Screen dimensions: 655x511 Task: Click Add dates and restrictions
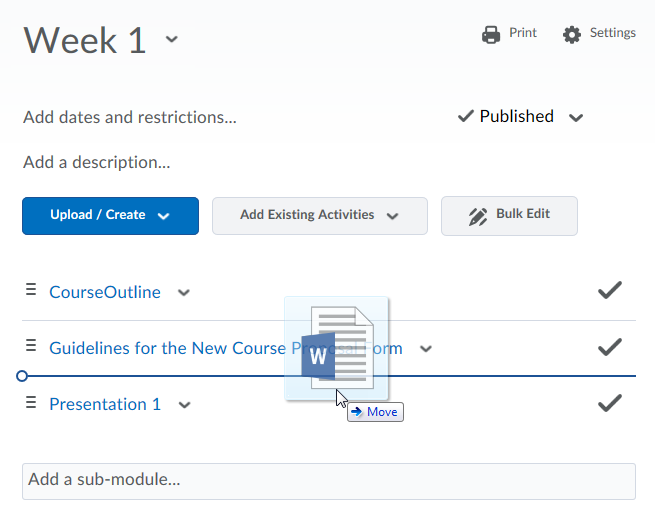130,117
